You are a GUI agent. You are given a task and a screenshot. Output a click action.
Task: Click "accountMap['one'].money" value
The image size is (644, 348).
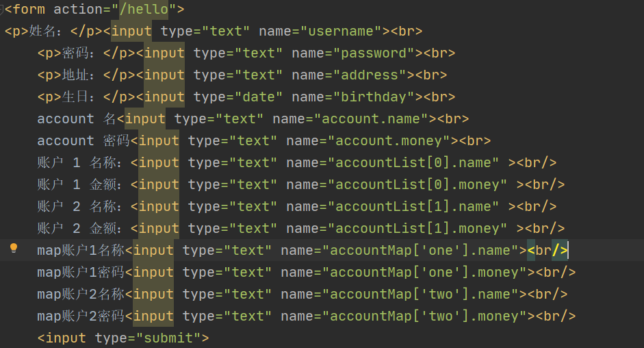click(x=424, y=272)
